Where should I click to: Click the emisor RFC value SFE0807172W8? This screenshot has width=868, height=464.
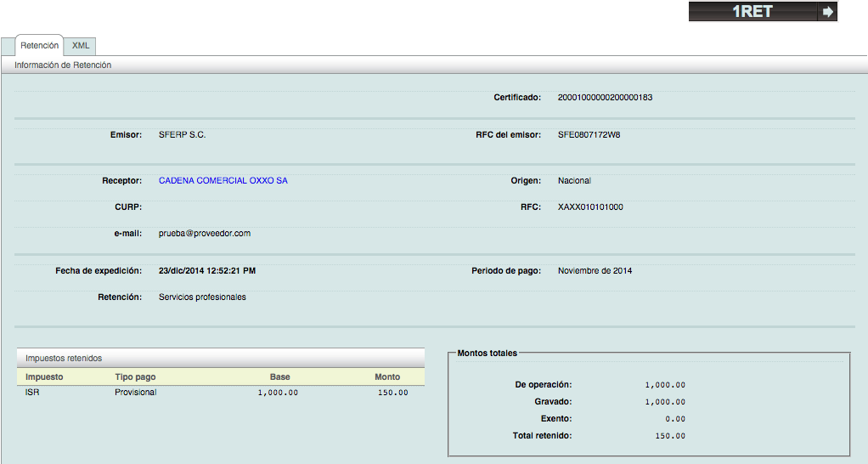(589, 135)
